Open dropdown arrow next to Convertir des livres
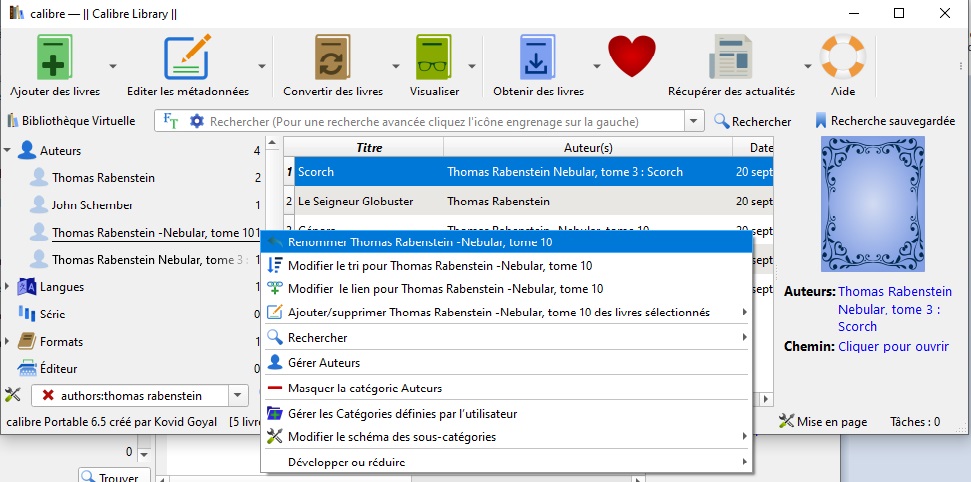This screenshot has width=971, height=482. (396, 66)
